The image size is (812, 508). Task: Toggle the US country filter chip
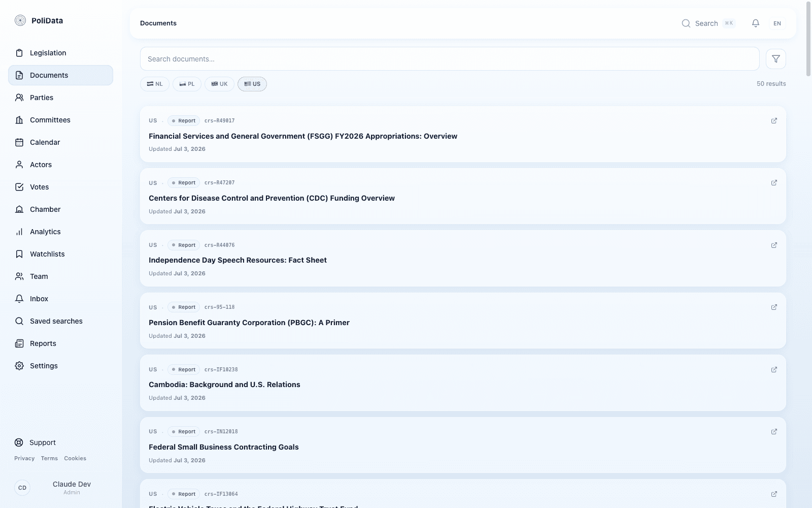tap(252, 84)
